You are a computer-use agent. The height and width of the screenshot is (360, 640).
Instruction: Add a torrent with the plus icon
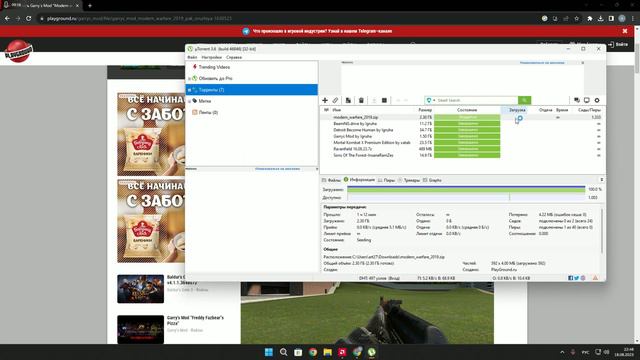325,100
